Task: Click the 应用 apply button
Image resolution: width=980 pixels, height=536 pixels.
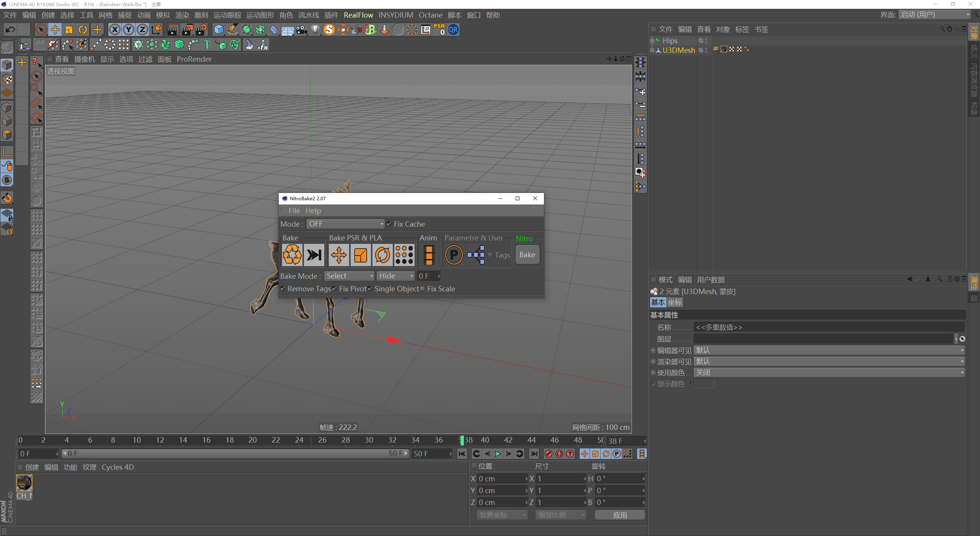Action: pyautogui.click(x=620, y=515)
